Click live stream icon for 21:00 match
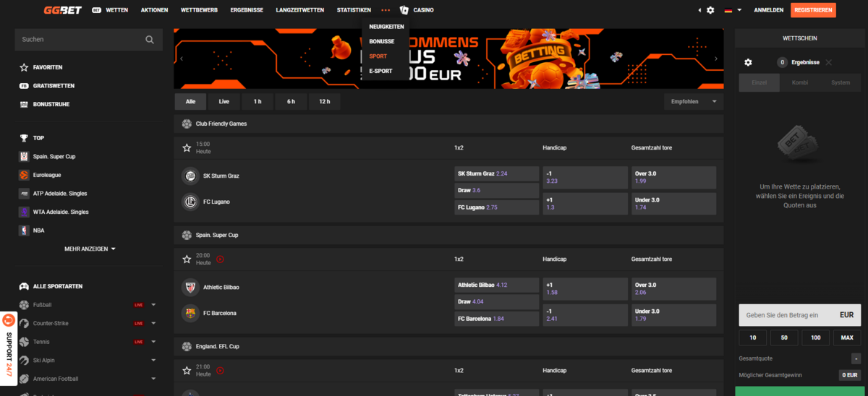Screen dimensions: 868x396 coord(221,370)
